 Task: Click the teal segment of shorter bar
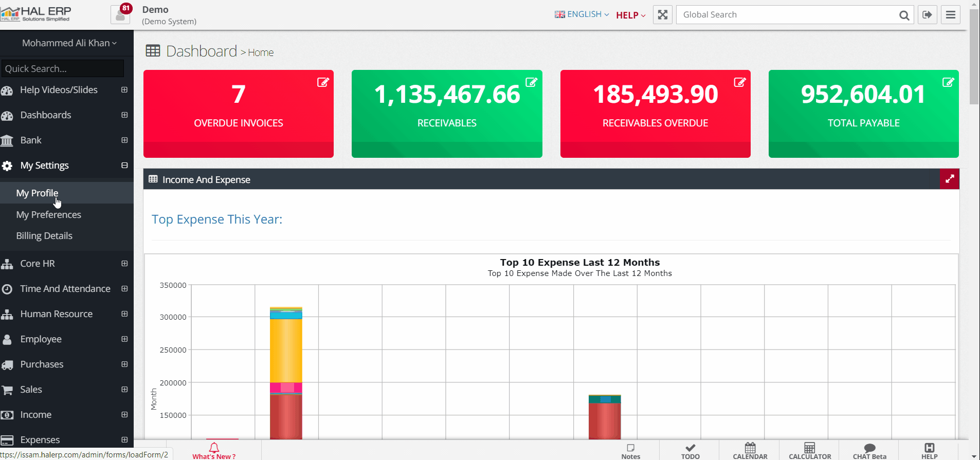coord(605,399)
